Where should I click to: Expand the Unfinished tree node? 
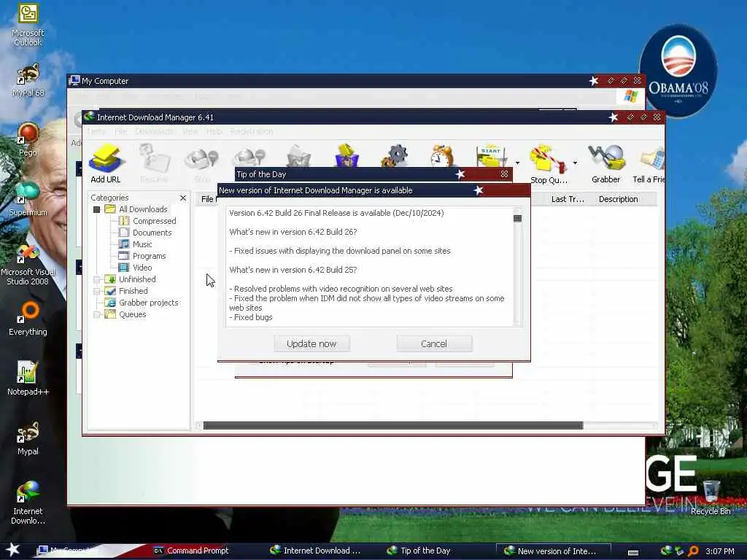[x=97, y=279]
